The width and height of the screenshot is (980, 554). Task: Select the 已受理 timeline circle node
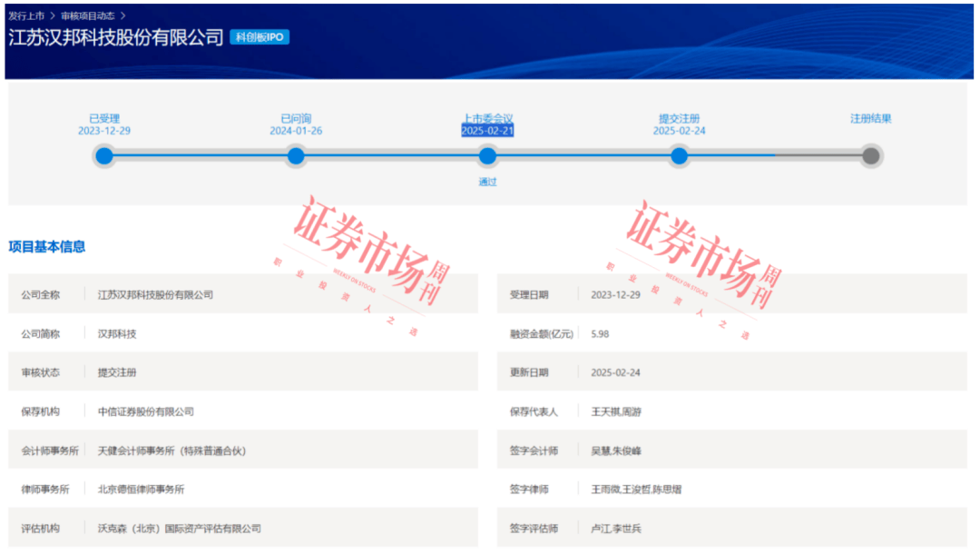tap(104, 156)
